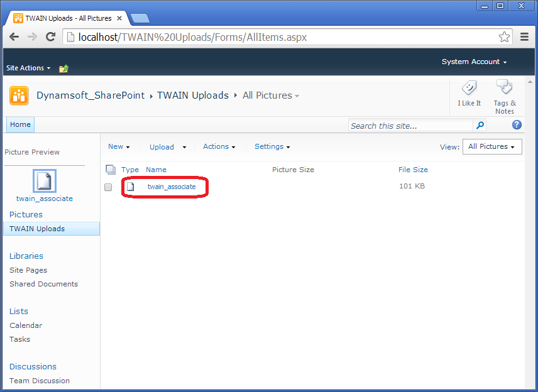This screenshot has width=538, height=392.
Task: Go to Shared Documents library
Action: (x=43, y=284)
